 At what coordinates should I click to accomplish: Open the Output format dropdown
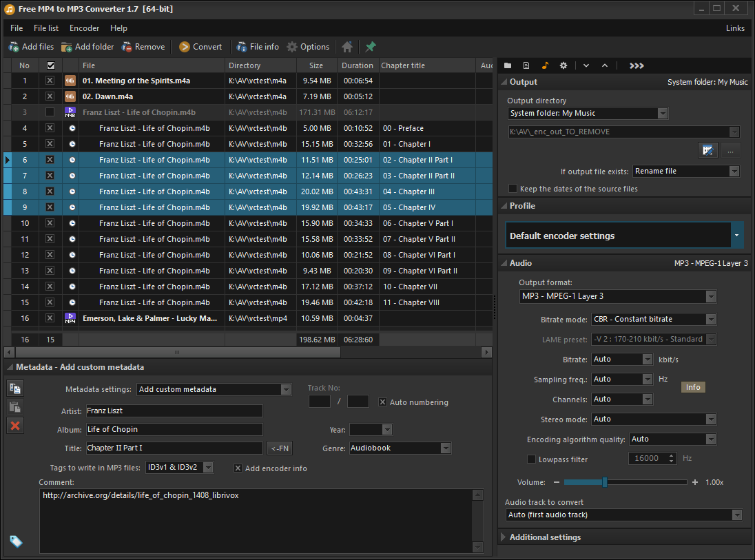point(711,296)
